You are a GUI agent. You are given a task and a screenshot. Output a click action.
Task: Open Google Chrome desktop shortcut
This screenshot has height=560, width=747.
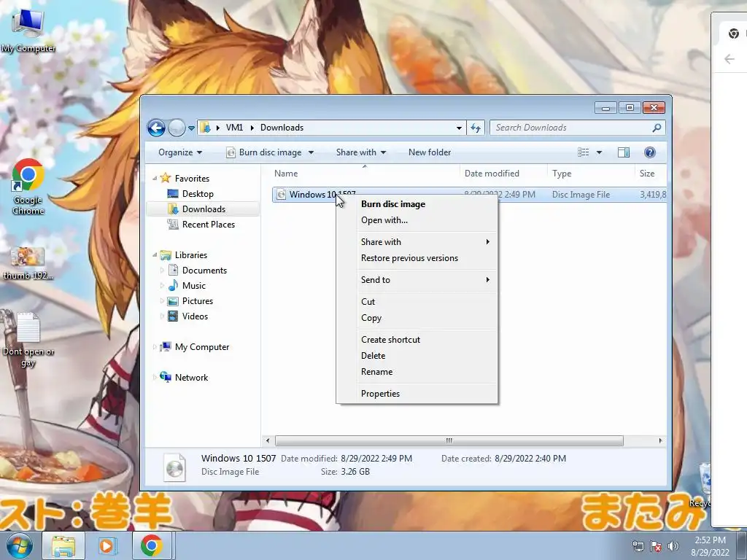coord(28,186)
